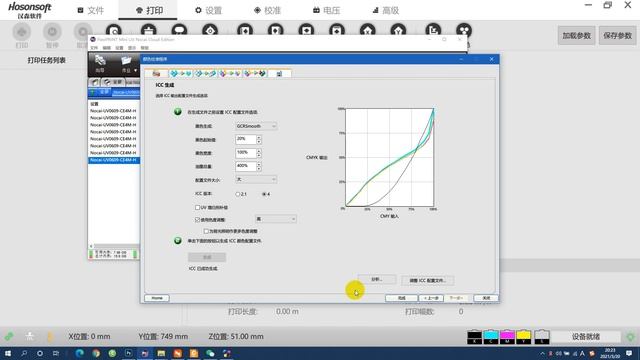Click the 向导 wizard icon in PhotoPRINT toolbar
This screenshot has height=360, width=640.
click(100, 63)
